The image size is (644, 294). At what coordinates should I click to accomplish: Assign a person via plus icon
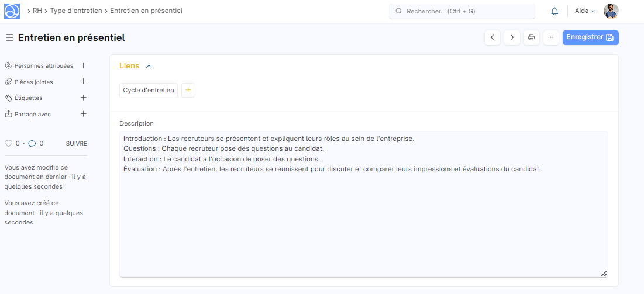click(x=83, y=65)
